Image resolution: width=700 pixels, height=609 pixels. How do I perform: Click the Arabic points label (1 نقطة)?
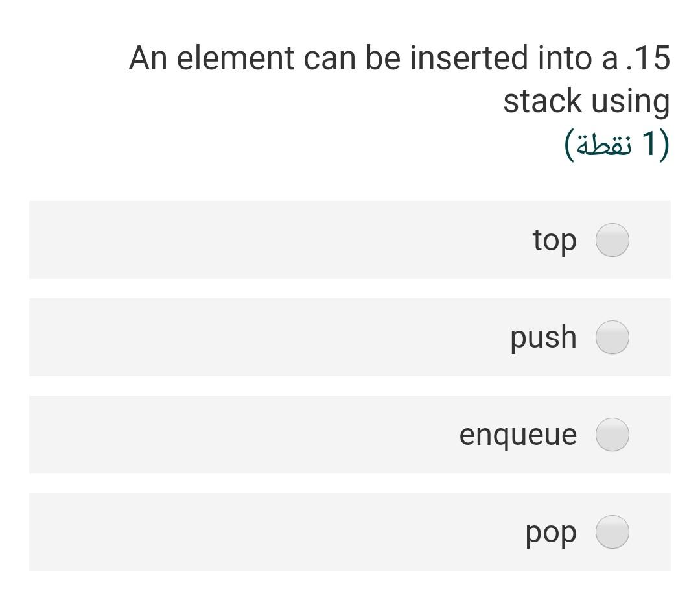616,144
